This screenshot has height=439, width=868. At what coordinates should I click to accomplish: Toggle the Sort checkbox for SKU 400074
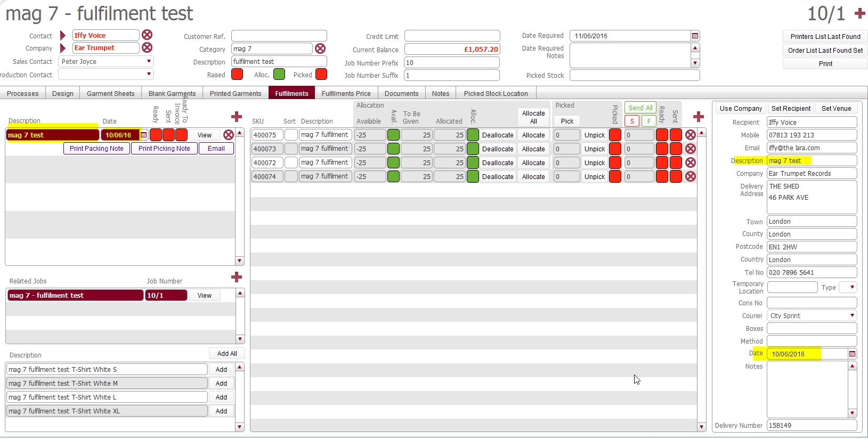point(291,176)
